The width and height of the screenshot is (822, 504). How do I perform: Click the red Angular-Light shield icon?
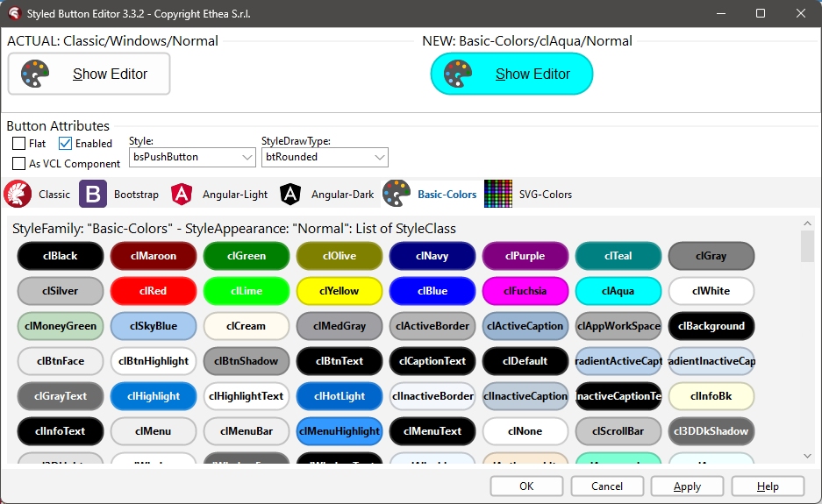182,195
